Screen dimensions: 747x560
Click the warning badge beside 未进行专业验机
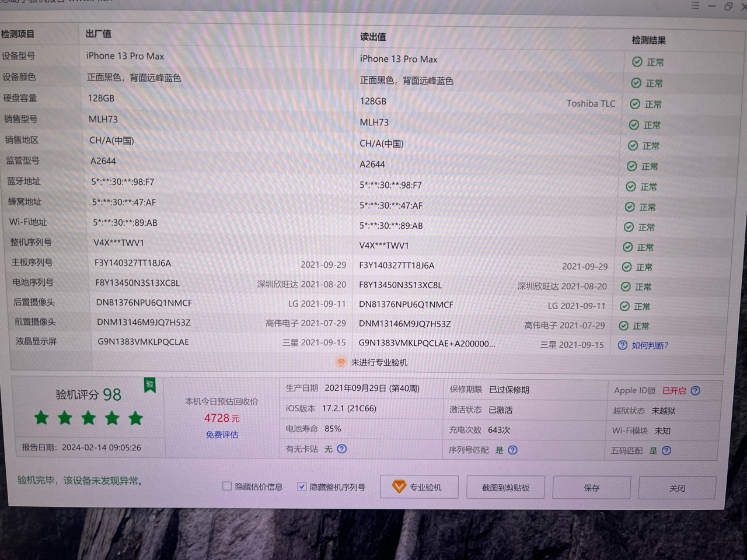point(341,362)
